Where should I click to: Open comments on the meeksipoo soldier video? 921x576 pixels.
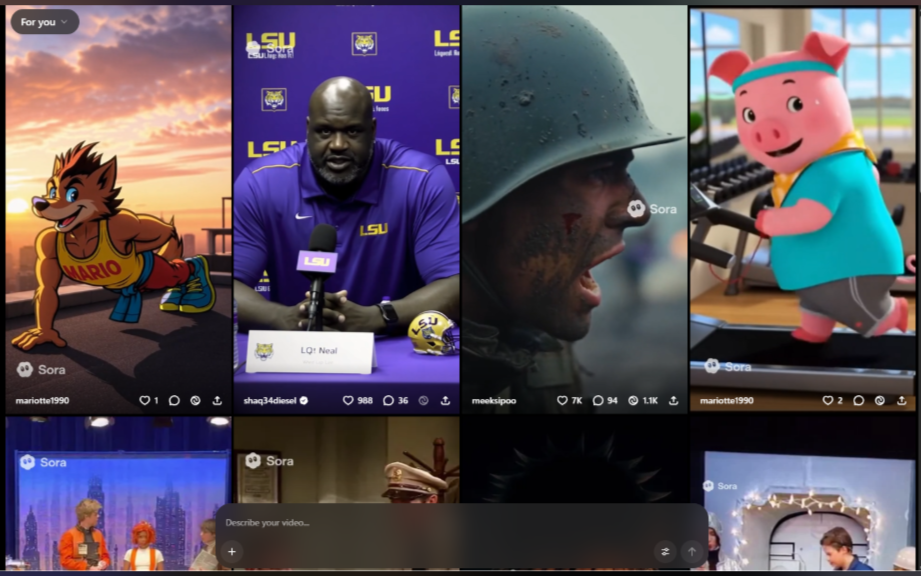598,400
